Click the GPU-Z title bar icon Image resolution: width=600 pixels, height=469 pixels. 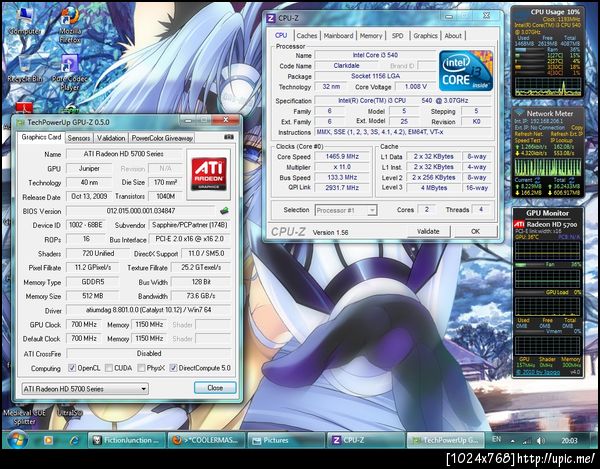pos(20,122)
